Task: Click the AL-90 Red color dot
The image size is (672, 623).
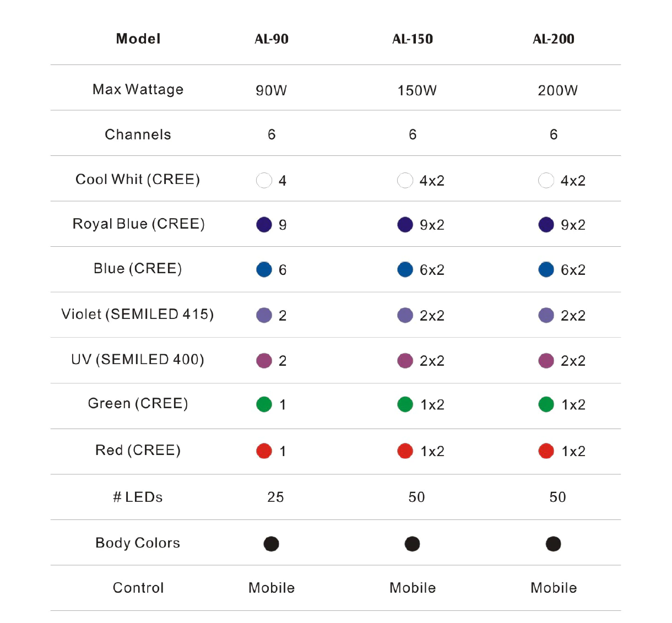Action: tap(264, 451)
